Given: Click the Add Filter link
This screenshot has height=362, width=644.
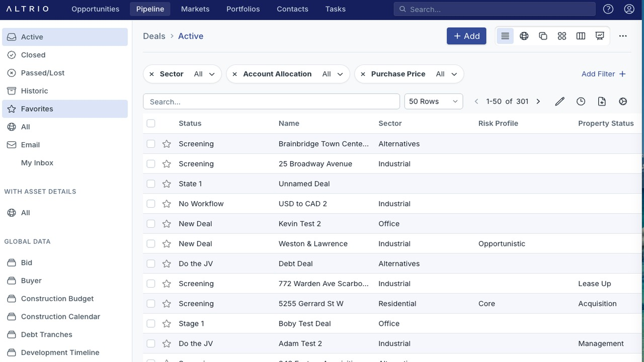Looking at the screenshot, I should coord(604,74).
